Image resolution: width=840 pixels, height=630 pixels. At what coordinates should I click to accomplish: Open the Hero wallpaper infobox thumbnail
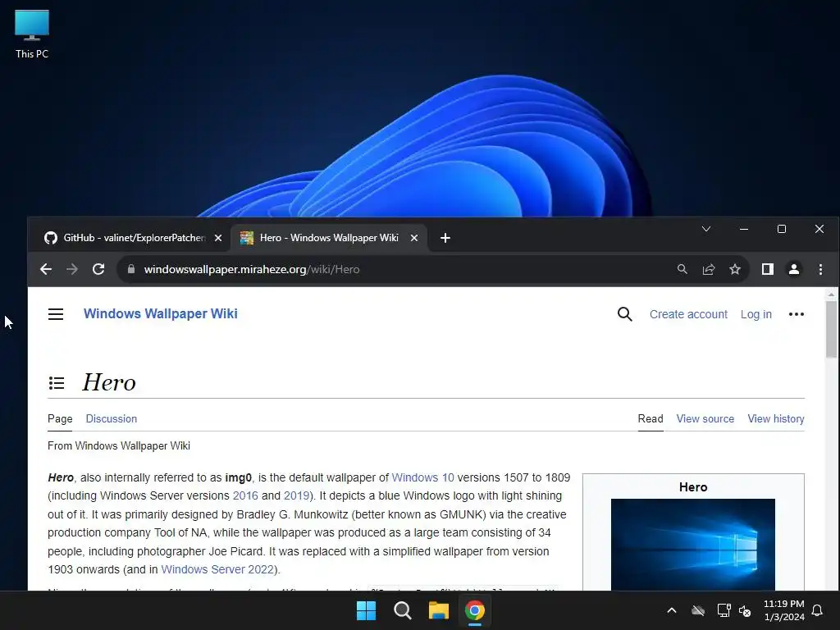click(x=692, y=545)
